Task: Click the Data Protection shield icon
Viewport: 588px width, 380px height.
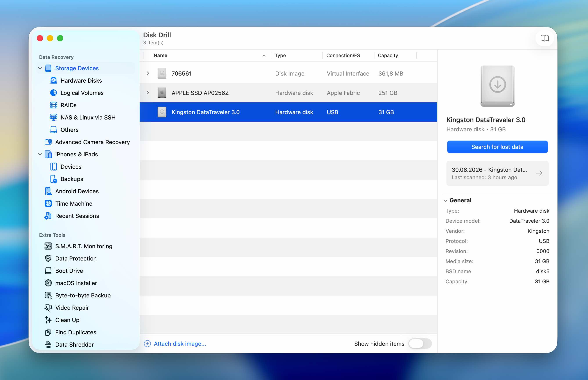Action: coord(48,258)
